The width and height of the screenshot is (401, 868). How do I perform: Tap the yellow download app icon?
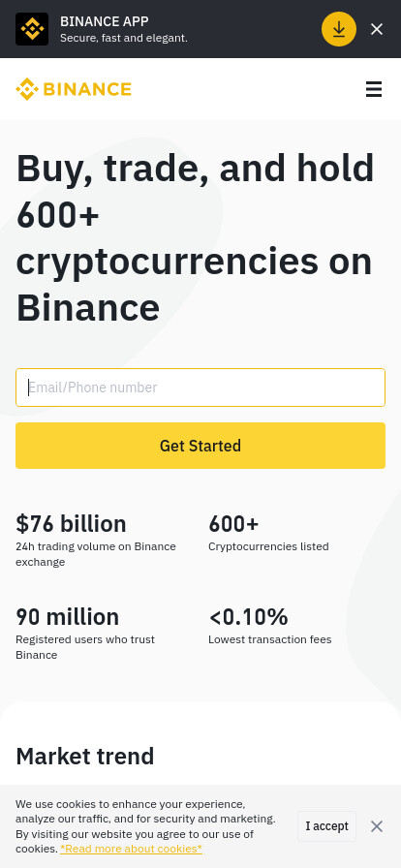338,29
